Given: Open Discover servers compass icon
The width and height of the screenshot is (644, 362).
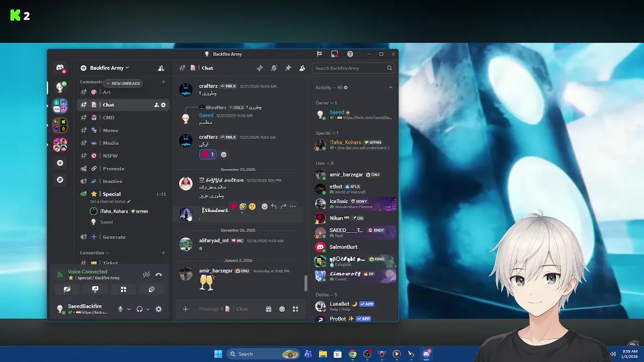Looking at the screenshot, I should (x=60, y=179).
